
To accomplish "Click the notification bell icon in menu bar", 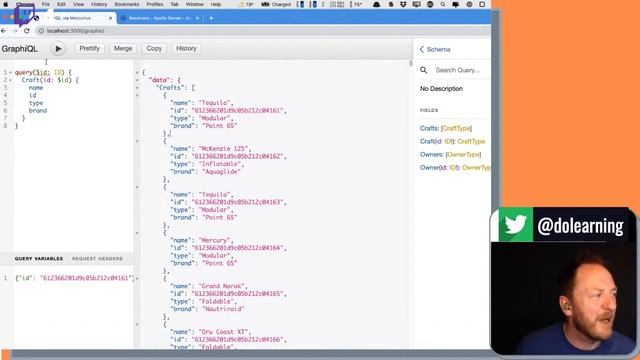I will (376, 4).
